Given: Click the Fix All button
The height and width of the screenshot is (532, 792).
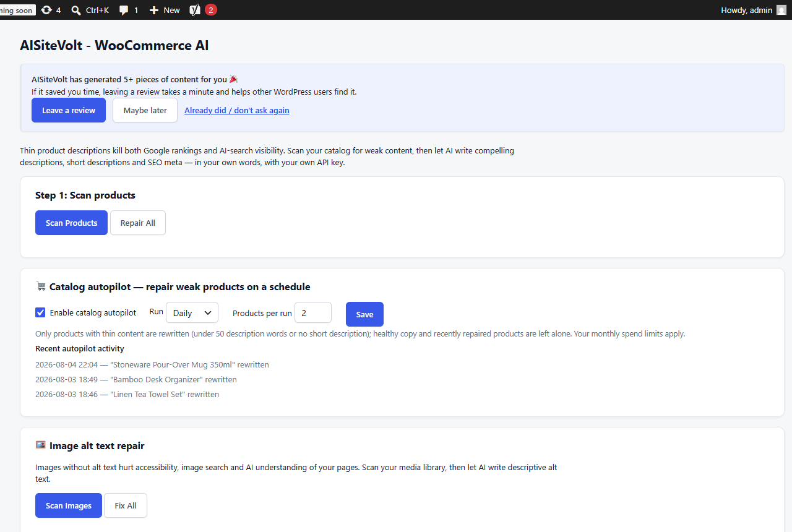Looking at the screenshot, I should pos(126,505).
